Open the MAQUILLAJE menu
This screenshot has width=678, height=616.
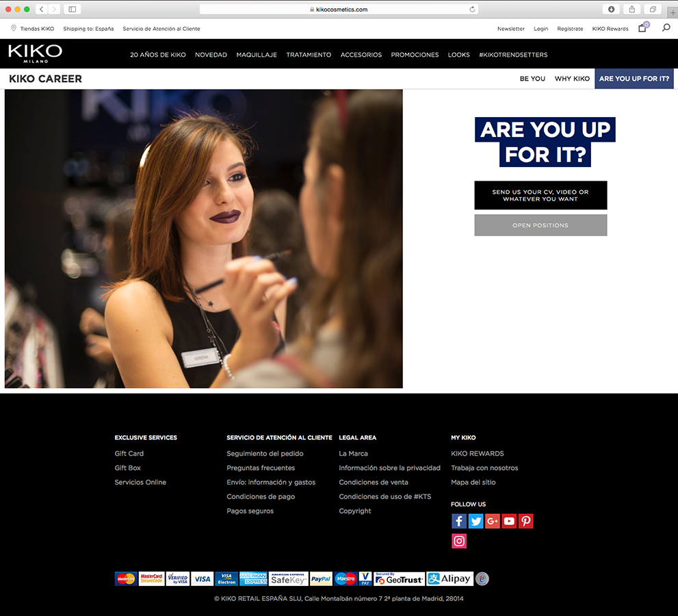pyautogui.click(x=257, y=55)
